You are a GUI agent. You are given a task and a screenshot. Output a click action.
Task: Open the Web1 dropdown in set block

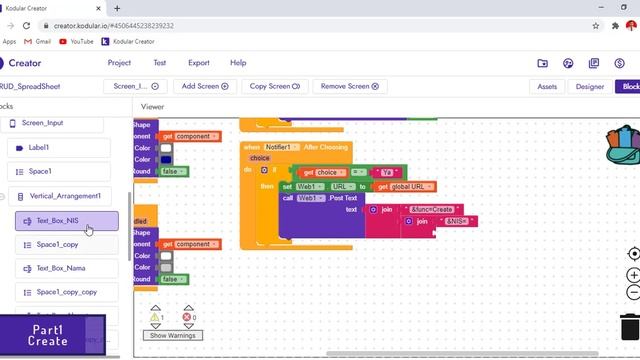(310, 187)
